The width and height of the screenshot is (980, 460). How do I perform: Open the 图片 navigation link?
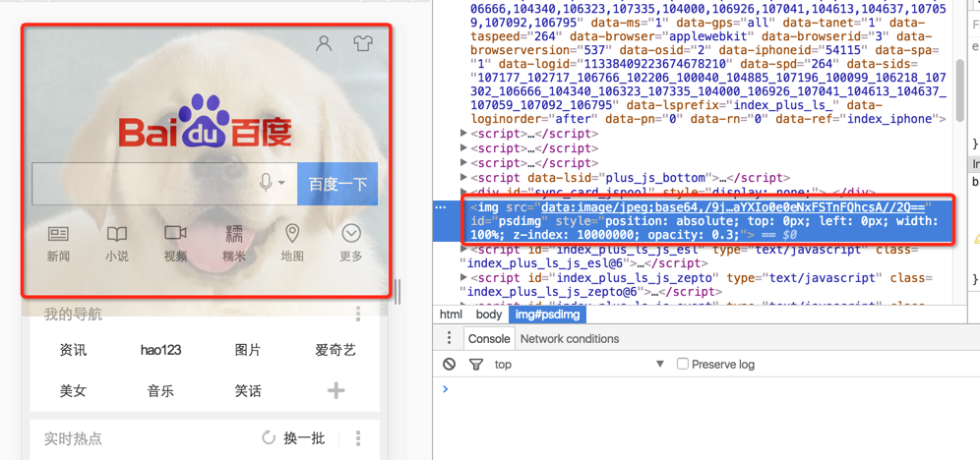click(x=248, y=350)
